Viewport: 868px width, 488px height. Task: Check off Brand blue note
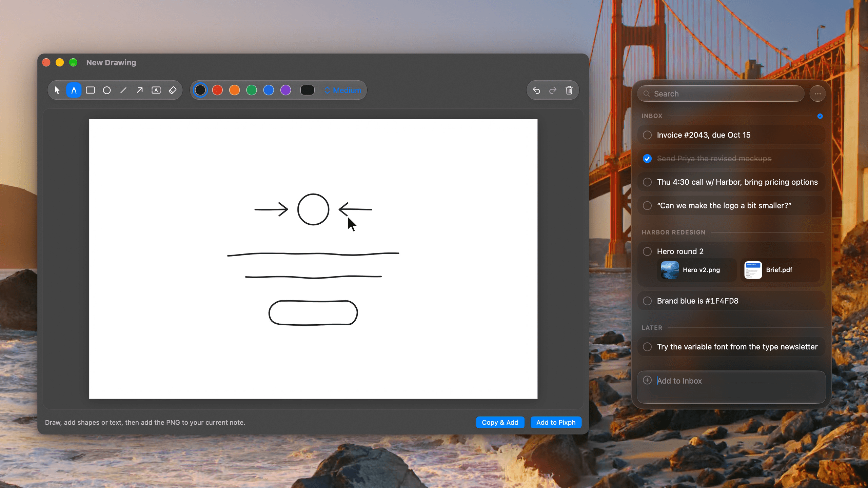[647, 301]
